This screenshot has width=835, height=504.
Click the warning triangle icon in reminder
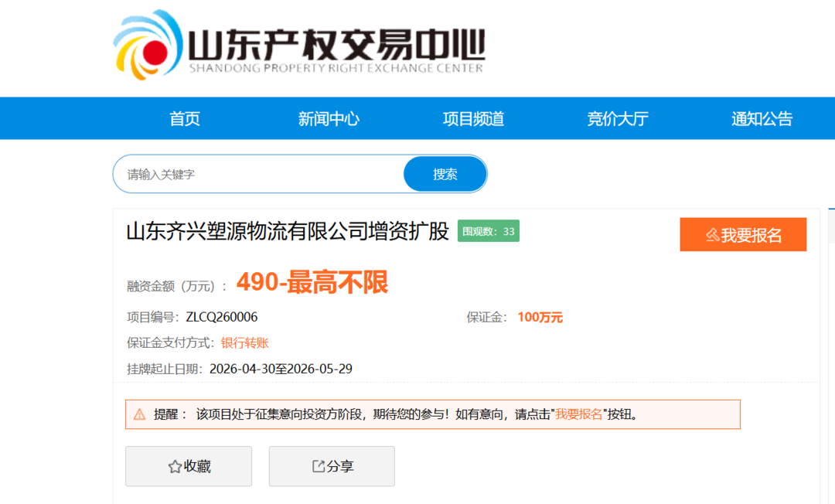(x=139, y=414)
